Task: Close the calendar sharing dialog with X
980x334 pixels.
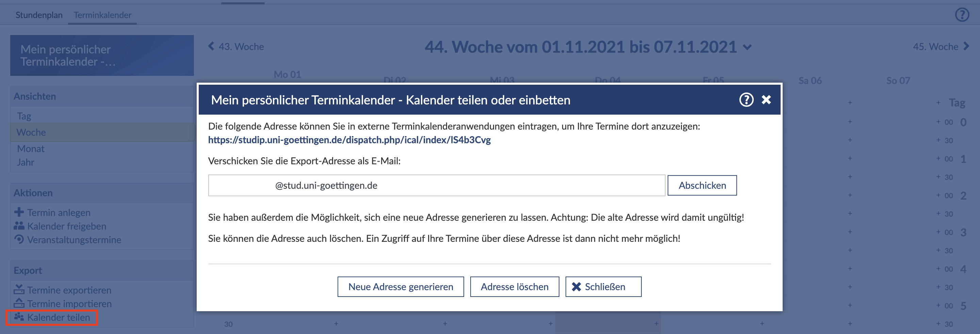Action: (x=766, y=100)
